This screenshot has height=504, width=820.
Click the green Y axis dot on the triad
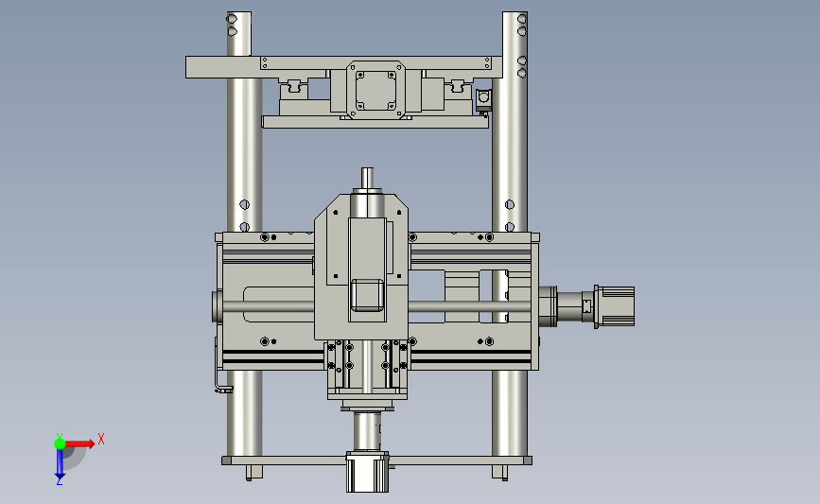coord(60,443)
